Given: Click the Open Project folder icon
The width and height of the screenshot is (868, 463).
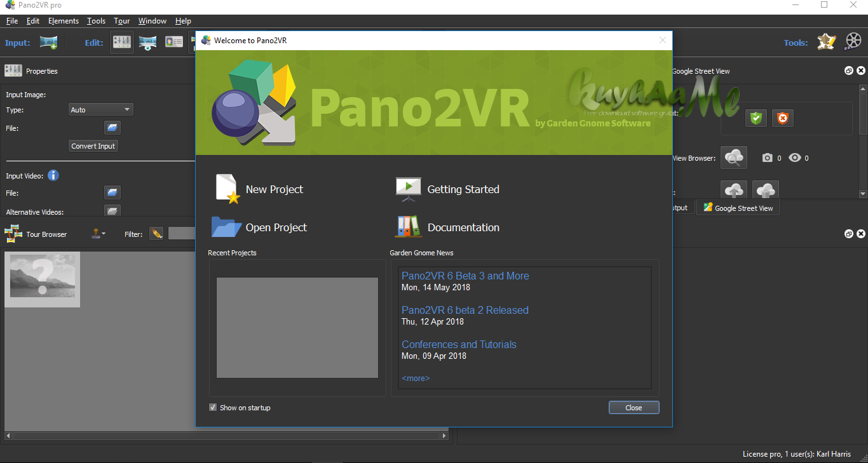Looking at the screenshot, I should click(226, 227).
